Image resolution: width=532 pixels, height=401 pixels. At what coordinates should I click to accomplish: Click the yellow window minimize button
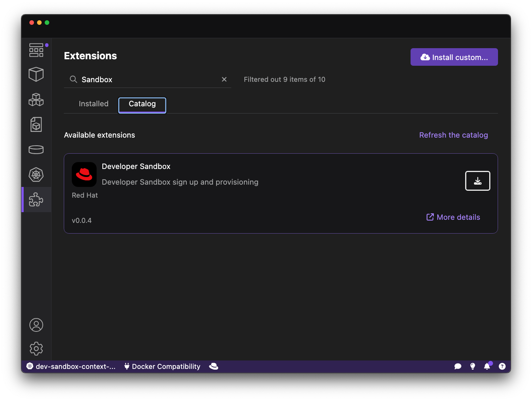pos(39,23)
